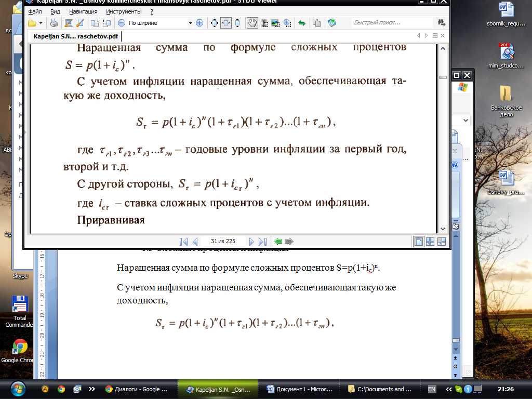Viewport: 532px width, 399px height.
Task: Open Банковское дело desktop folder
Action: (506, 101)
